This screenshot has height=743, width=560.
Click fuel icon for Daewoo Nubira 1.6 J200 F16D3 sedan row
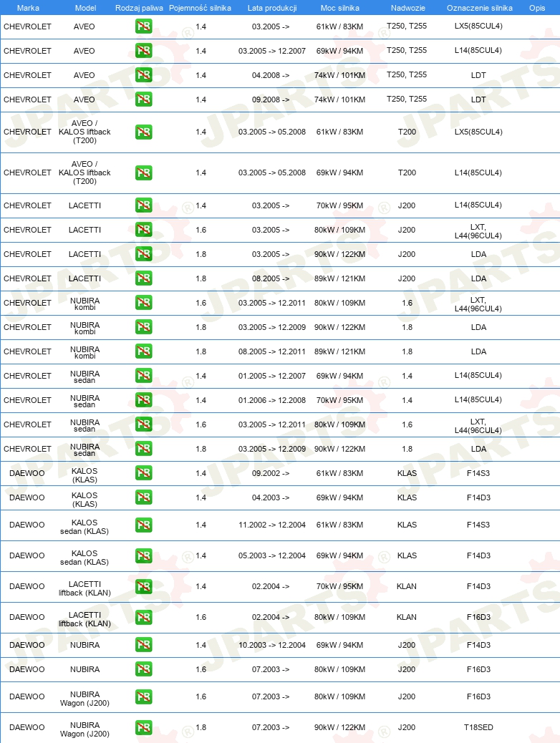pos(144,669)
